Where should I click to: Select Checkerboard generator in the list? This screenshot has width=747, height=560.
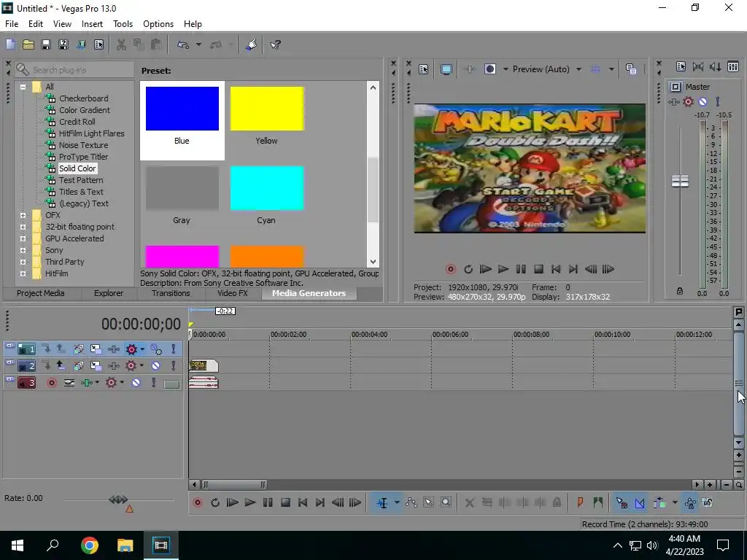[83, 98]
